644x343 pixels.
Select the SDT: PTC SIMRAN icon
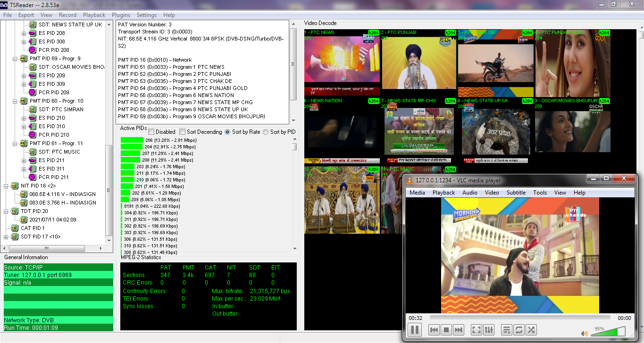point(32,109)
